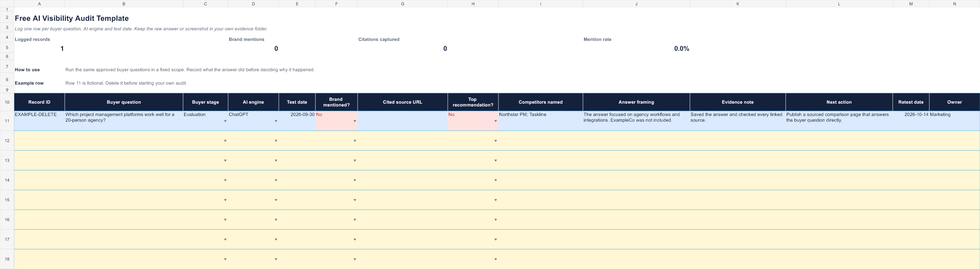Open Buyer stage dropdown in row 11
This screenshot has width=980, height=269.
pyautogui.click(x=225, y=121)
